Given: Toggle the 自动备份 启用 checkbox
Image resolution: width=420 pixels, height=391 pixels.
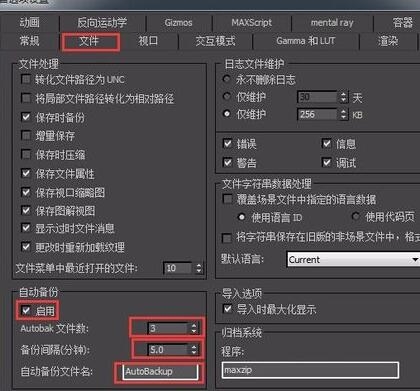Looking at the screenshot, I should 26,311.
